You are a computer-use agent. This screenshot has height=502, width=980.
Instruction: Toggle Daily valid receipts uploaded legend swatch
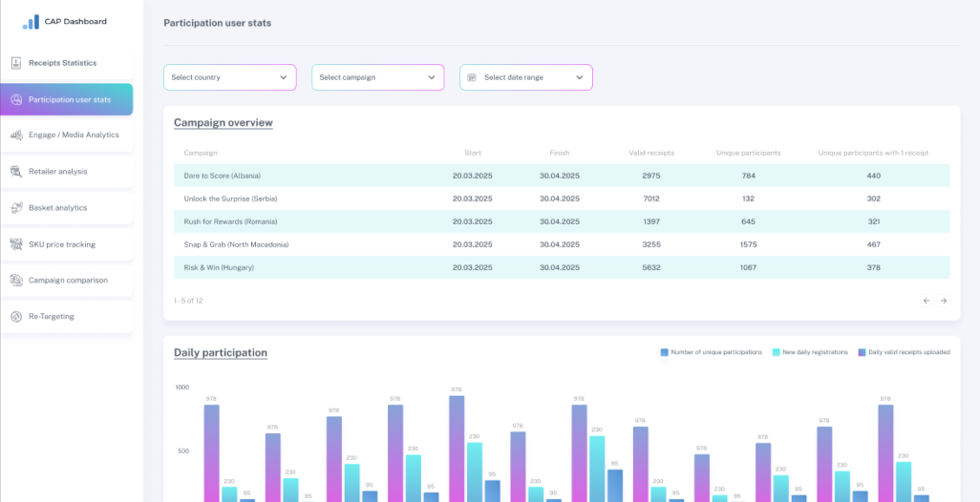pos(862,352)
